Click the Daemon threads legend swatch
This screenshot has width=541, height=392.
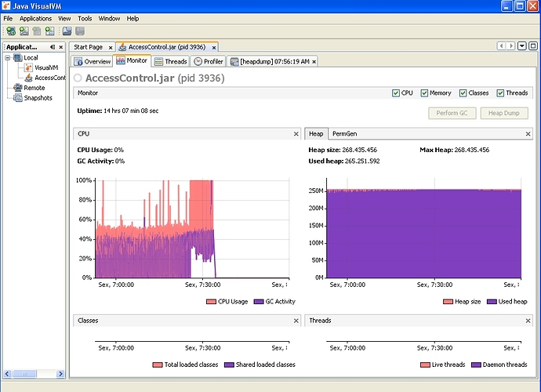476,365
